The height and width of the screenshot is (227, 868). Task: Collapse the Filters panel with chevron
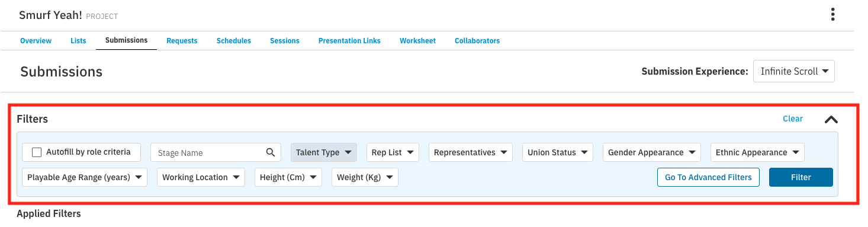831,119
